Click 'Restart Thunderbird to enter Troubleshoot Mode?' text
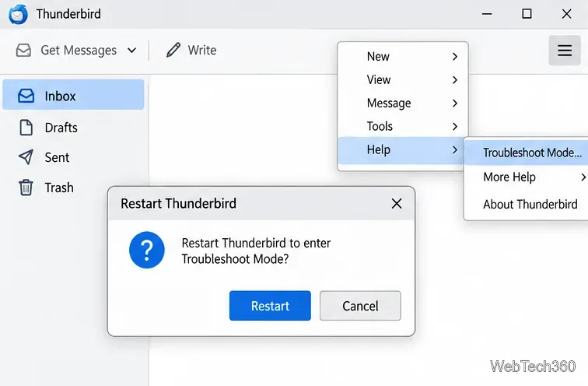This screenshot has height=386, width=588. (256, 251)
